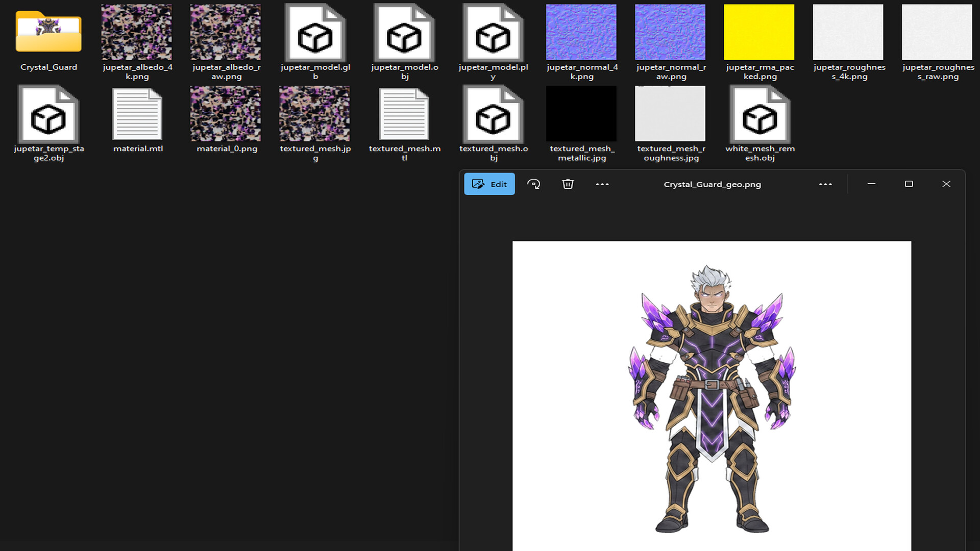Click the delete trash can icon
Image resolution: width=980 pixels, height=551 pixels.
point(568,184)
